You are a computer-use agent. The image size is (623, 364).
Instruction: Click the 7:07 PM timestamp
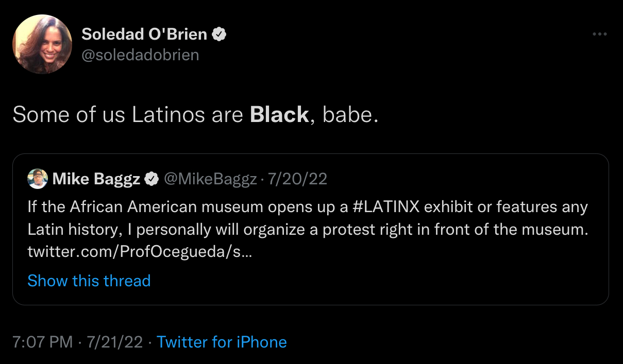point(43,342)
